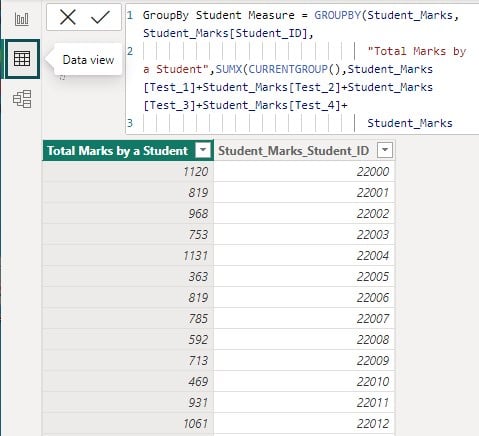The height and width of the screenshot is (436, 479).
Task: Select the cell with value 22008
Action: (304, 340)
